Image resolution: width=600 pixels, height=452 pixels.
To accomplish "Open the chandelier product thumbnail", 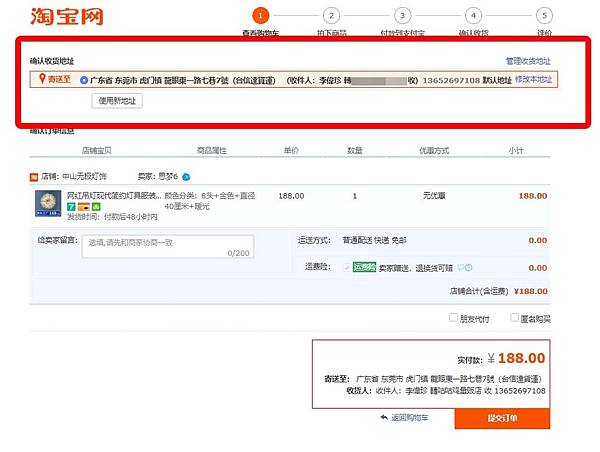I will [x=48, y=203].
